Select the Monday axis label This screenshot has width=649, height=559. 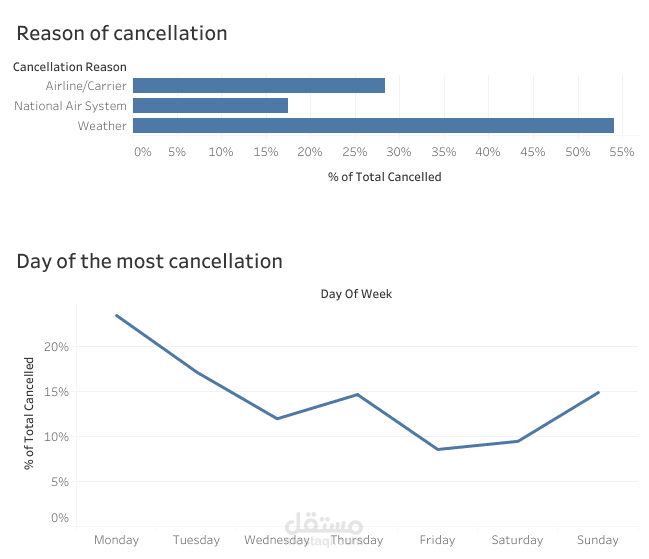coord(116,540)
